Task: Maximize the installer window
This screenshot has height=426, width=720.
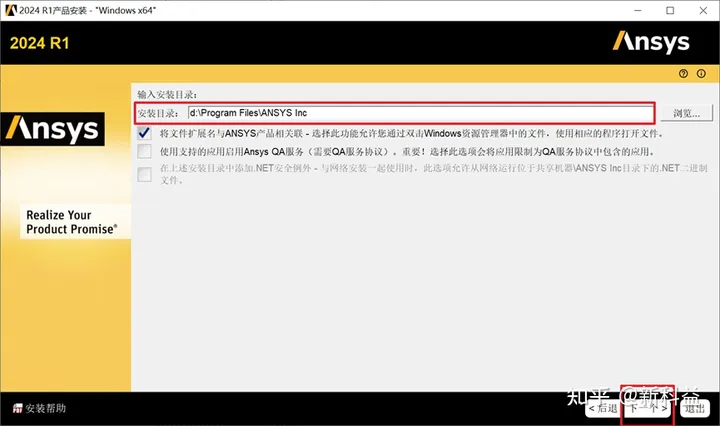Action: 670,10
